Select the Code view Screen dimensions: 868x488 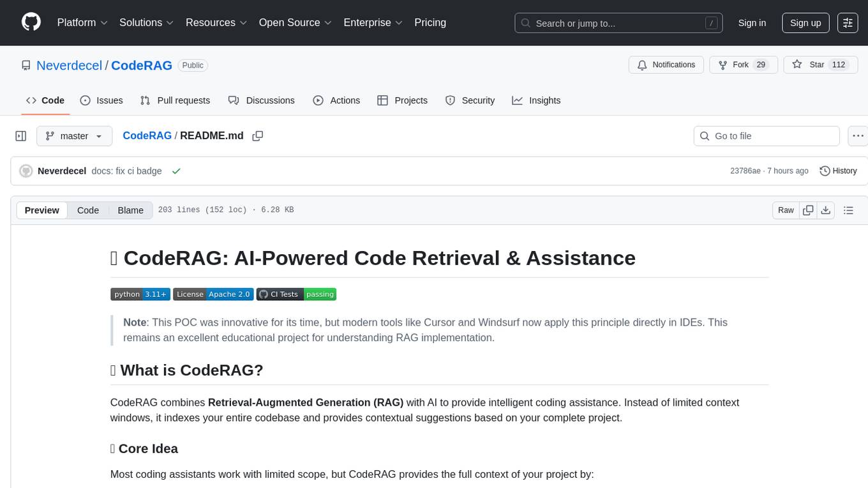[x=88, y=210]
